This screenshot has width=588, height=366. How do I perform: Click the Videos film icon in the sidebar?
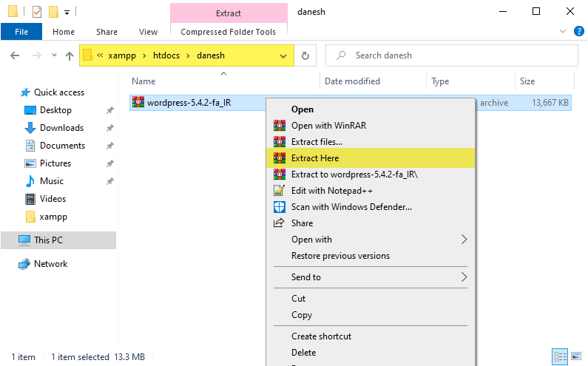pyautogui.click(x=30, y=199)
